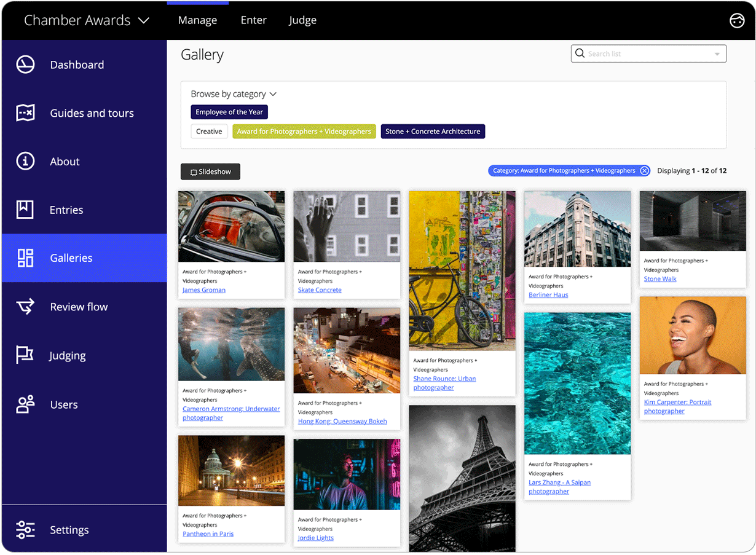
Task: Open Users via the people icon
Action: [25, 404]
